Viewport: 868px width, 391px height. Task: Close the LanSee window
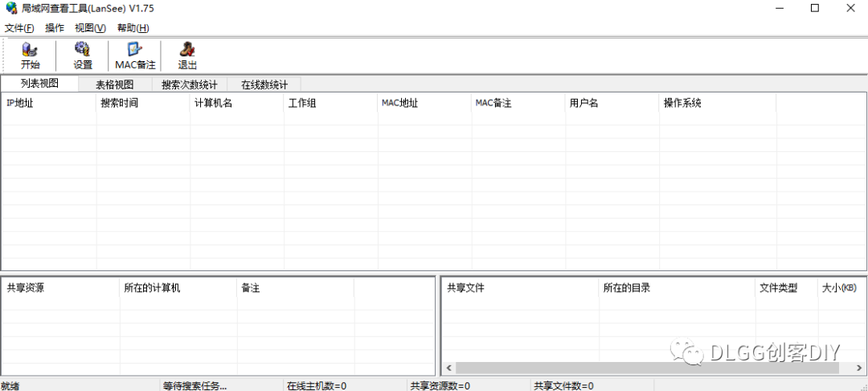pos(850,8)
